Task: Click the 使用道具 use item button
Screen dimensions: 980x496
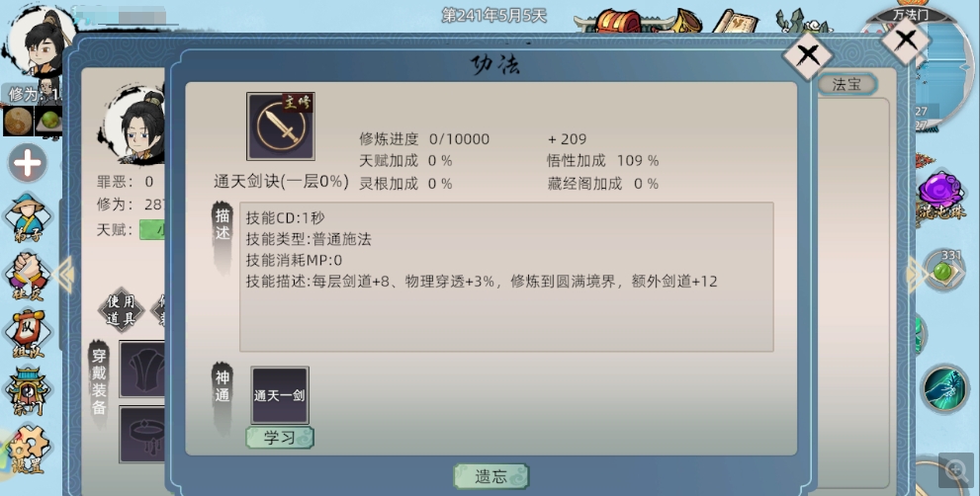Action: (121, 310)
